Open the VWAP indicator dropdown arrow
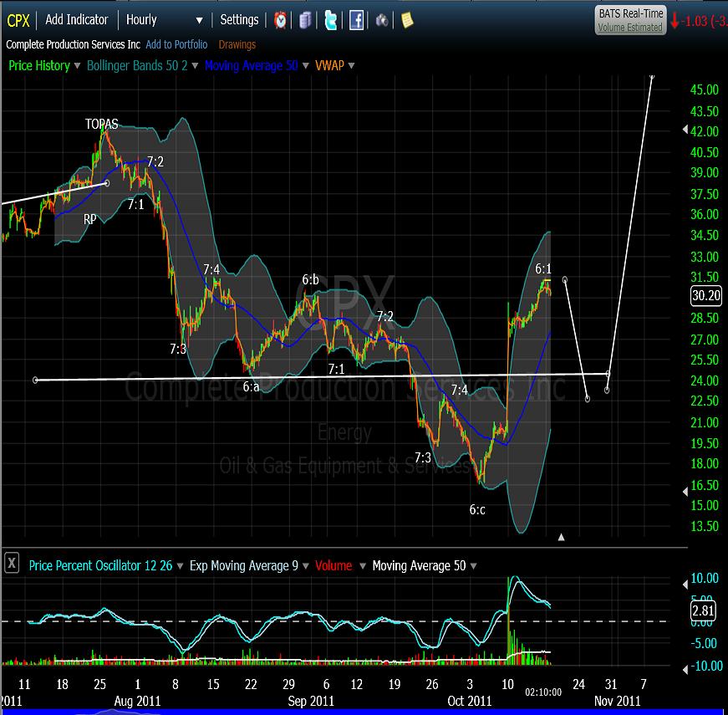Viewport: 728px width, 715px height. [351, 65]
